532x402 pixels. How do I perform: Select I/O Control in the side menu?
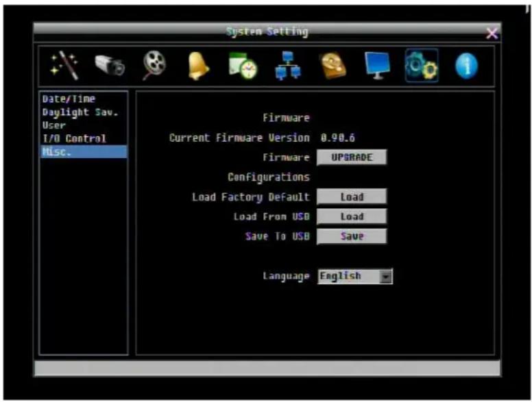pos(84,138)
